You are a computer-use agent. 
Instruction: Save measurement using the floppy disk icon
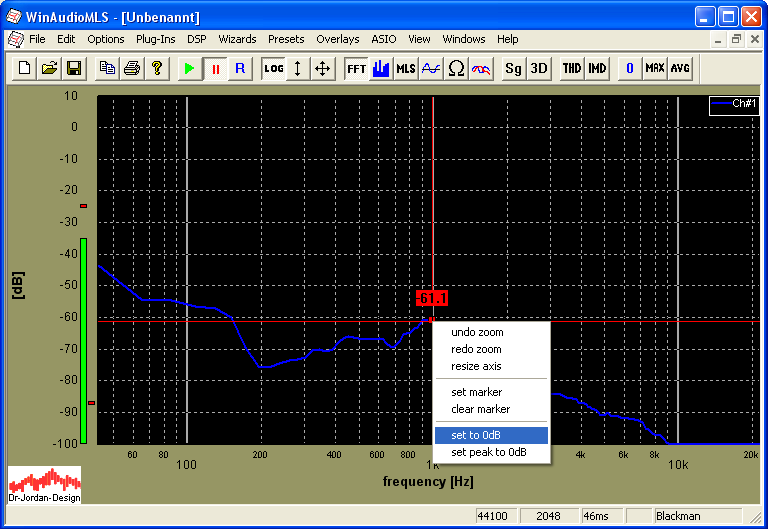(x=73, y=69)
